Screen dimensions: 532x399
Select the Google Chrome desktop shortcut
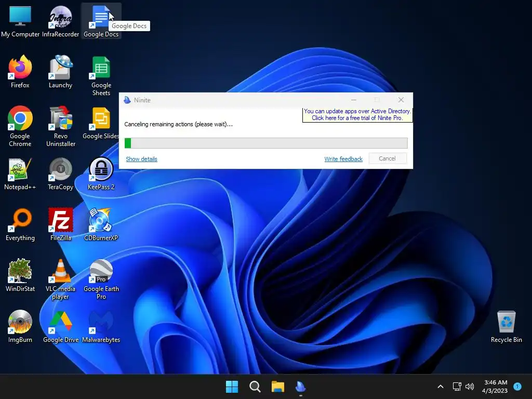coord(20,127)
